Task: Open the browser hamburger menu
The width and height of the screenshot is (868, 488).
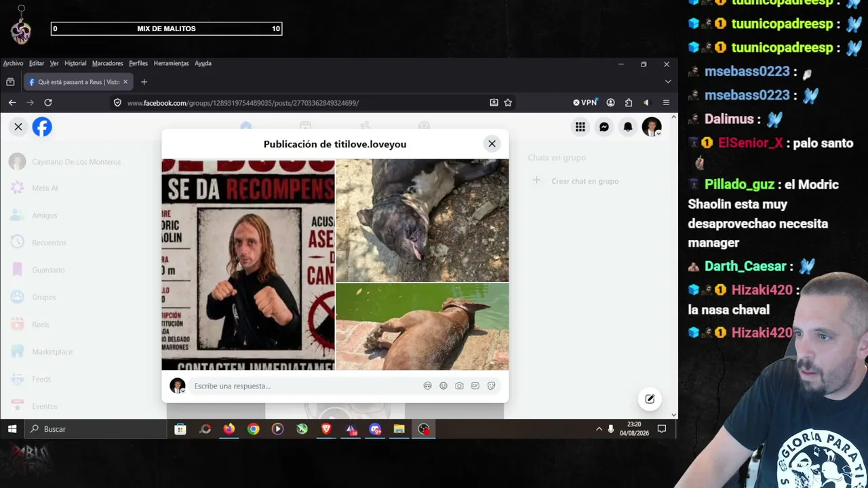Action: point(666,102)
